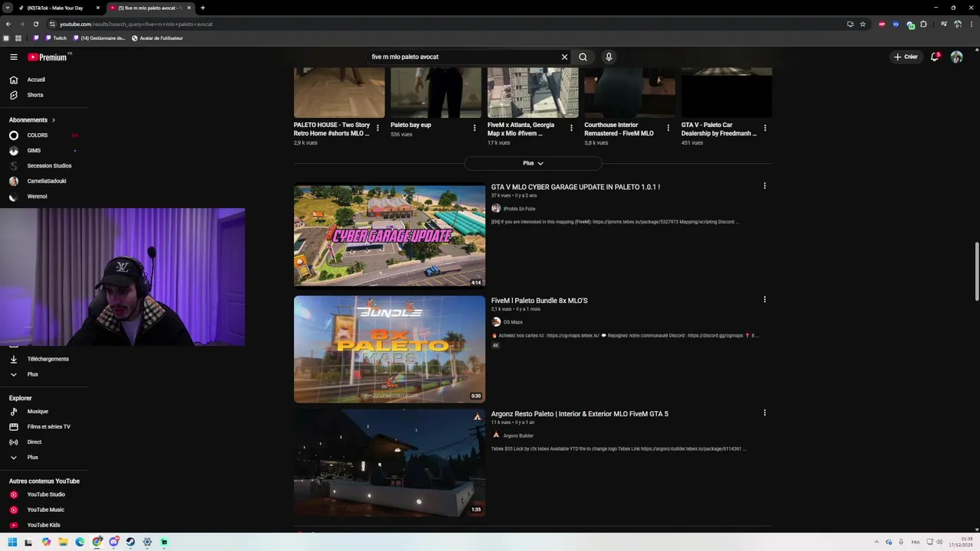Image resolution: width=980 pixels, height=551 pixels.
Task: Open Steam from the taskbar
Action: [x=130, y=542]
